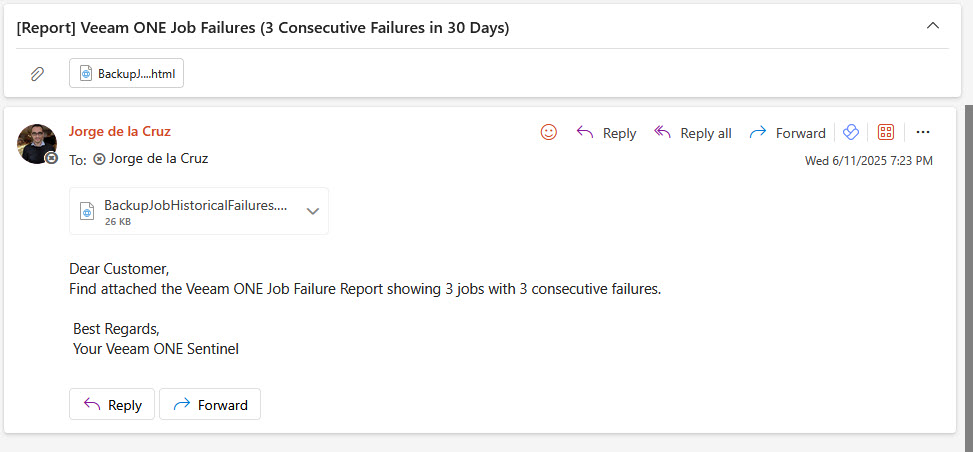The image size is (973, 452).
Task: Click Forward in the top message toolbar
Action: click(x=787, y=133)
